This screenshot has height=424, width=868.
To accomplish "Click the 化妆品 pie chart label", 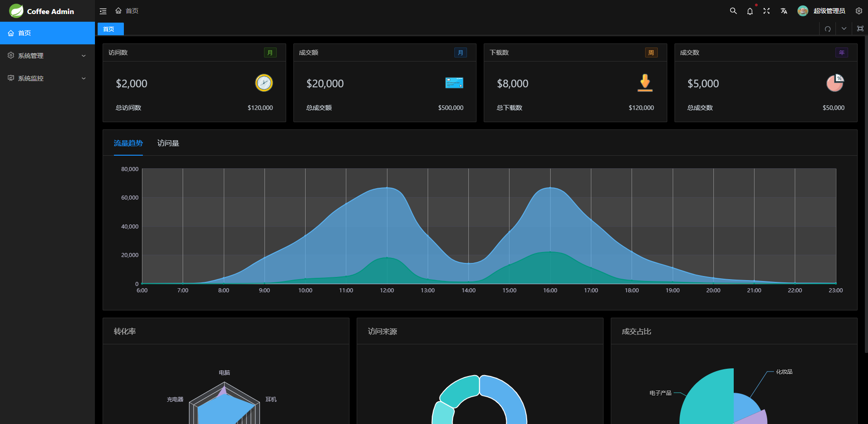I will (784, 372).
